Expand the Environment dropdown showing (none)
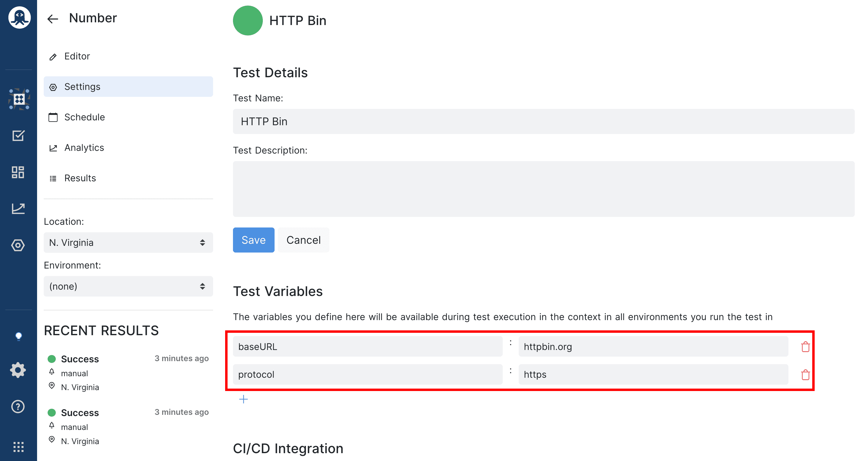Viewport: 868px width, 461px height. tap(128, 286)
